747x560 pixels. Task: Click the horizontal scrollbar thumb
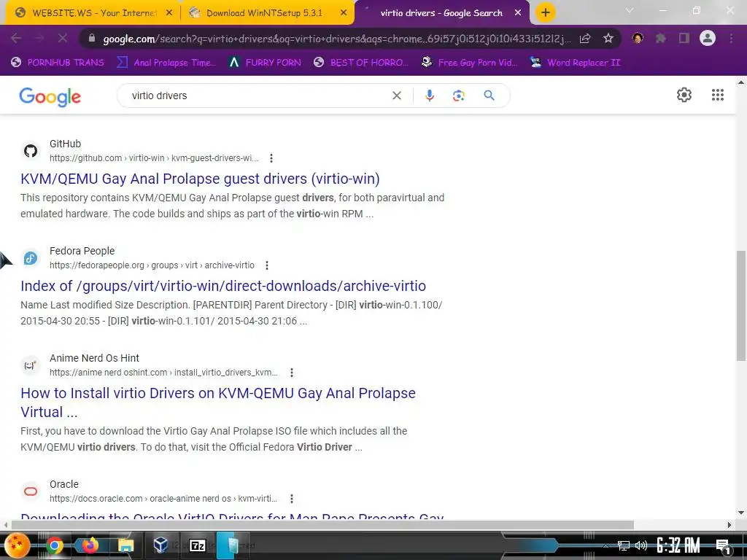pyautogui.click(x=322, y=525)
